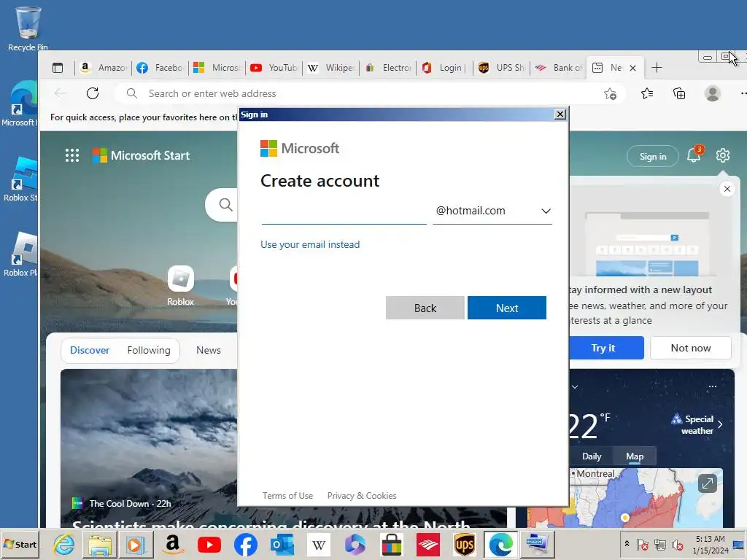Switch to the UPS Shipping browser tab
The height and width of the screenshot is (560, 747).
[502, 68]
